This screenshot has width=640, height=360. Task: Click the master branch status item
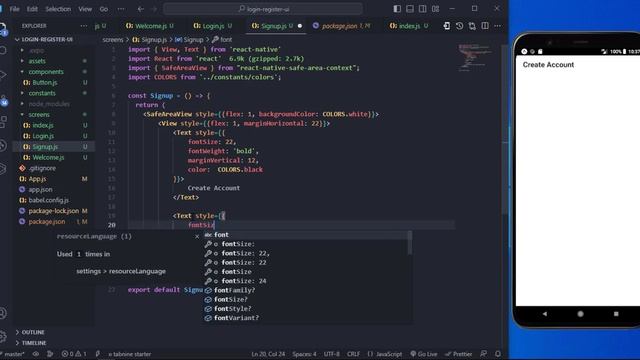click(x=13, y=354)
